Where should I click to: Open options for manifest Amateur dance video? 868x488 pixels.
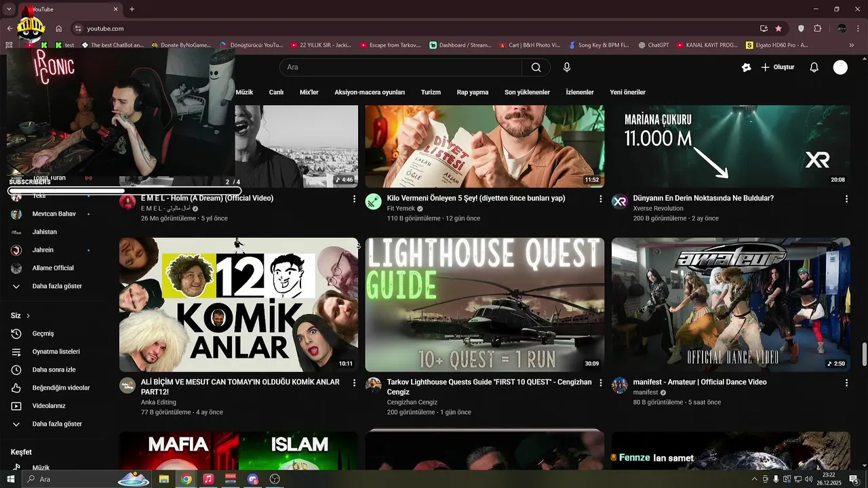(846, 382)
